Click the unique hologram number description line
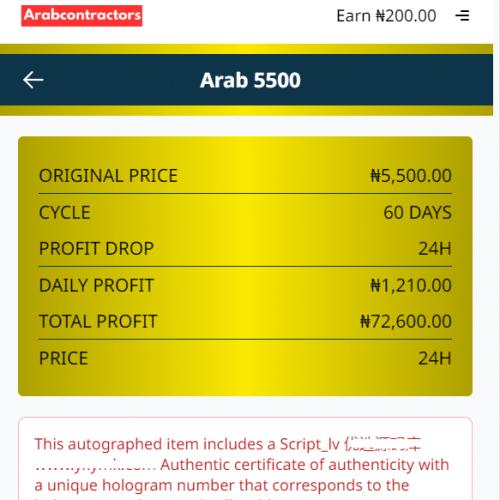 (x=222, y=486)
